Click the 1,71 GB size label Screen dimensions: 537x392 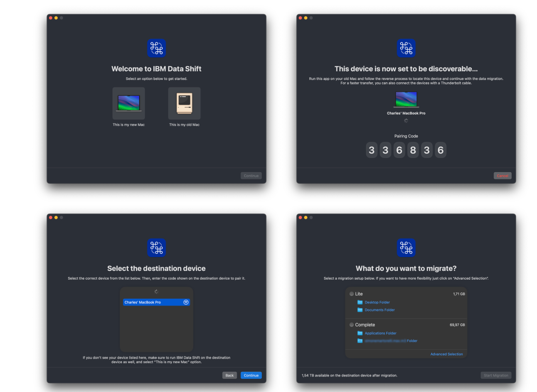[x=459, y=294]
